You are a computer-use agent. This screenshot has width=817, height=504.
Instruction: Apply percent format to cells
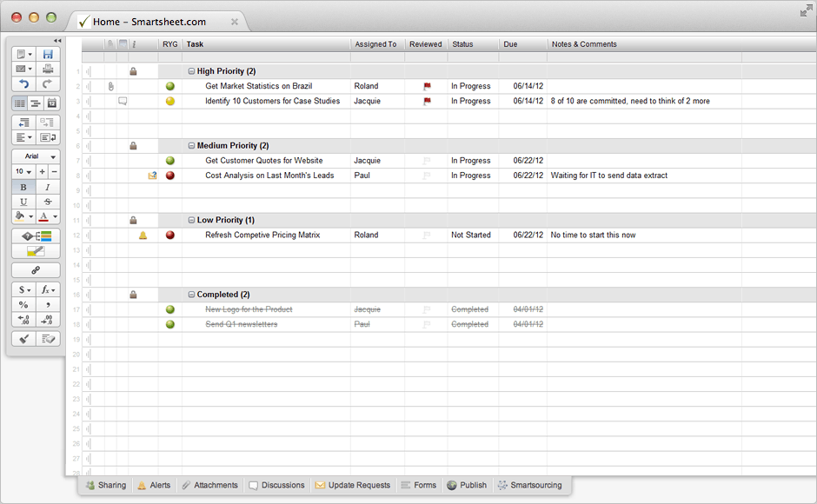point(23,305)
